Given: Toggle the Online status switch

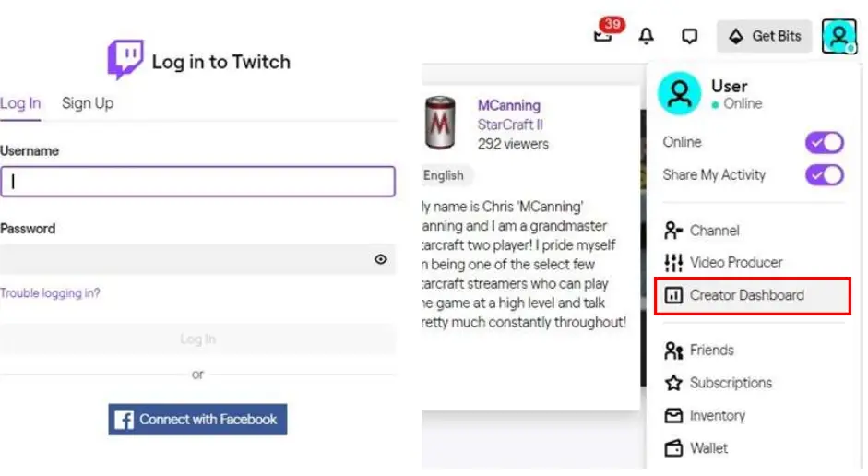Looking at the screenshot, I should click(x=824, y=142).
